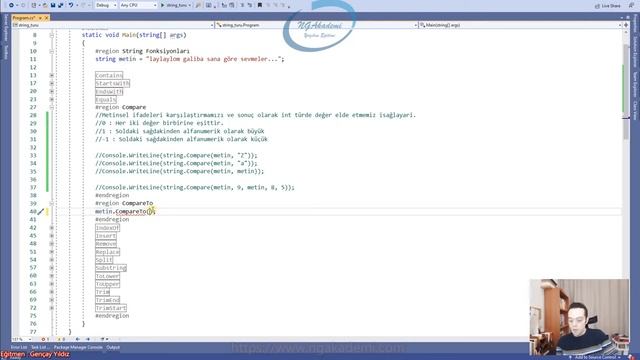
Task: Click the commented Compare line 37
Action: point(195,187)
